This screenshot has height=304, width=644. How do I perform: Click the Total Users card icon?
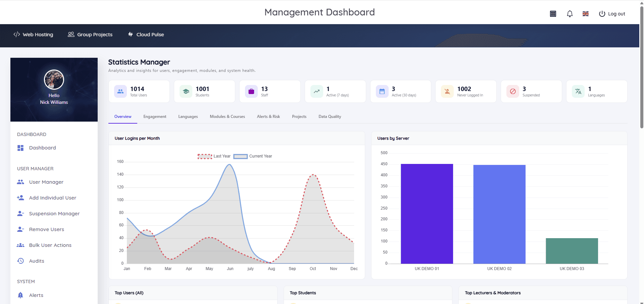(120, 91)
